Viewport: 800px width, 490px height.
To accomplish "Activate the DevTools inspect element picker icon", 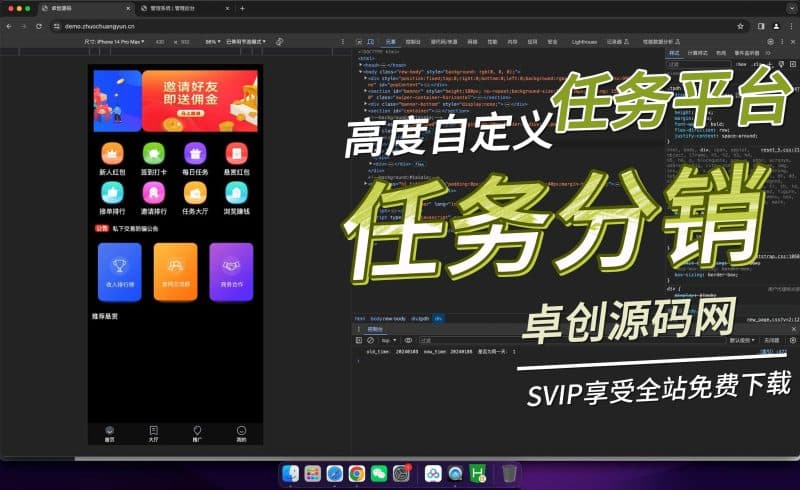I will click(359, 42).
